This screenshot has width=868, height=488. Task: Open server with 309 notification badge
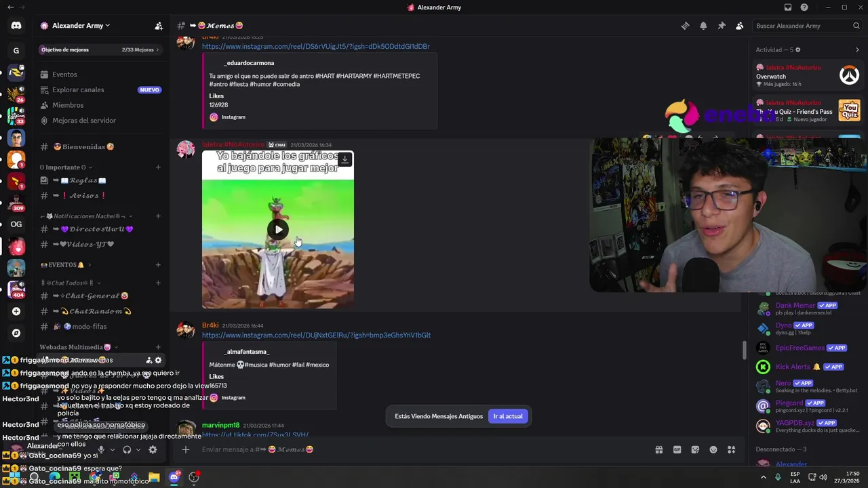pos(16,203)
